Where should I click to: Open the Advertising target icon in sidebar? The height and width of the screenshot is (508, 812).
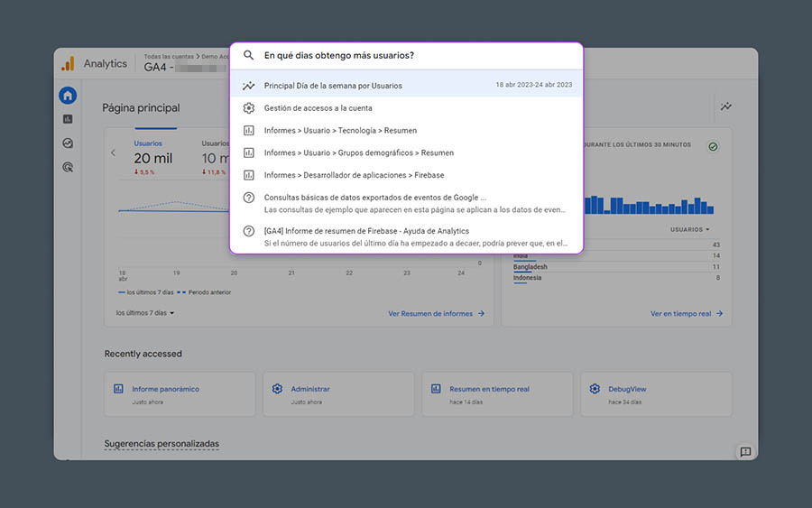pyautogui.click(x=68, y=167)
